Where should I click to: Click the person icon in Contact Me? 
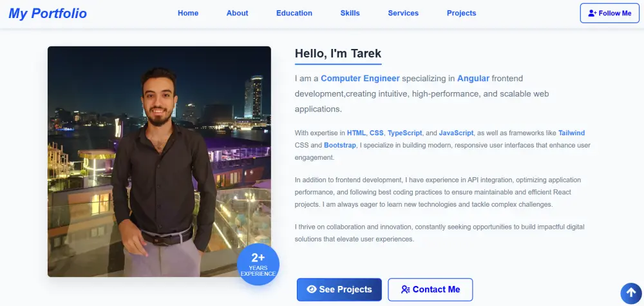tap(405, 289)
